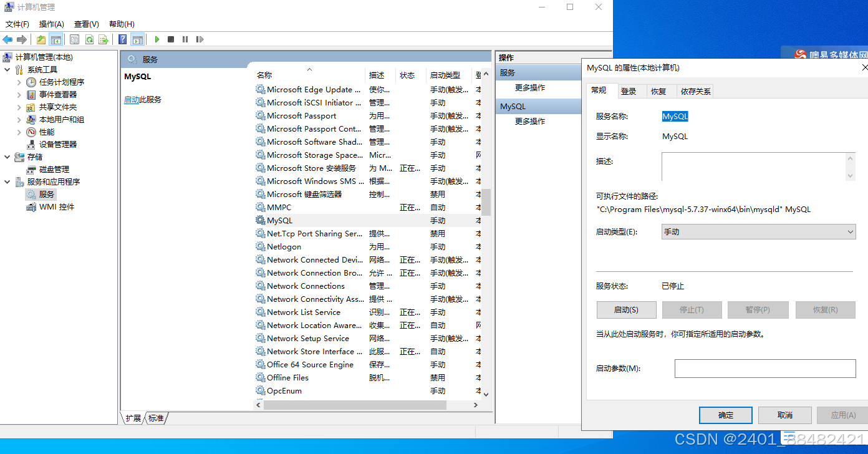Viewport: 868px width, 454px height.
Task: Click the Pause service toolbar icon
Action: coord(185,39)
